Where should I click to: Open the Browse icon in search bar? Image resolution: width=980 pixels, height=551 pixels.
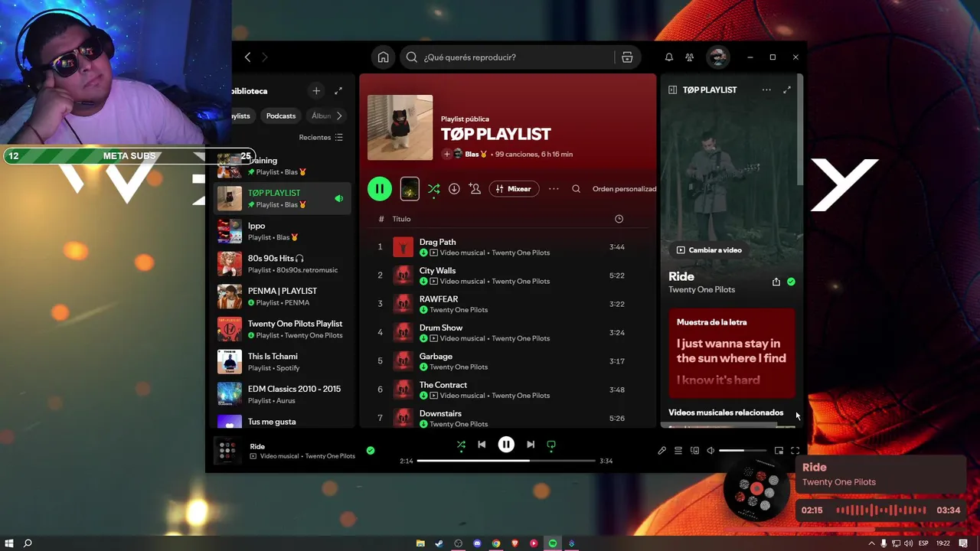coord(627,57)
